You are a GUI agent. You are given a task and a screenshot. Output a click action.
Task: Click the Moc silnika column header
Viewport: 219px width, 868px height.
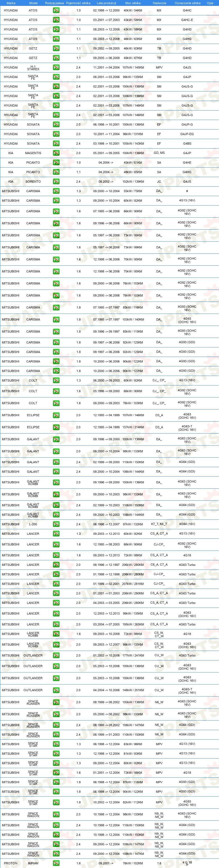pos(133,3)
